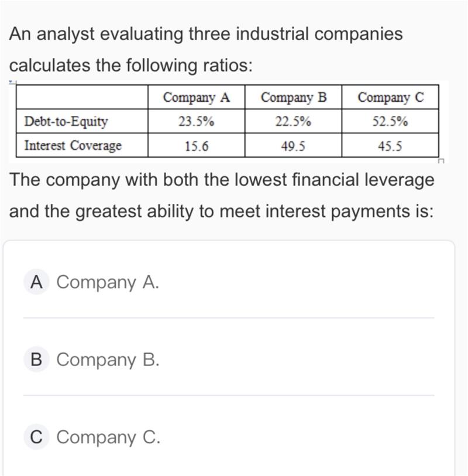The image size is (468, 476).
Task: Select the letter B option badge
Action: [x=36, y=359]
